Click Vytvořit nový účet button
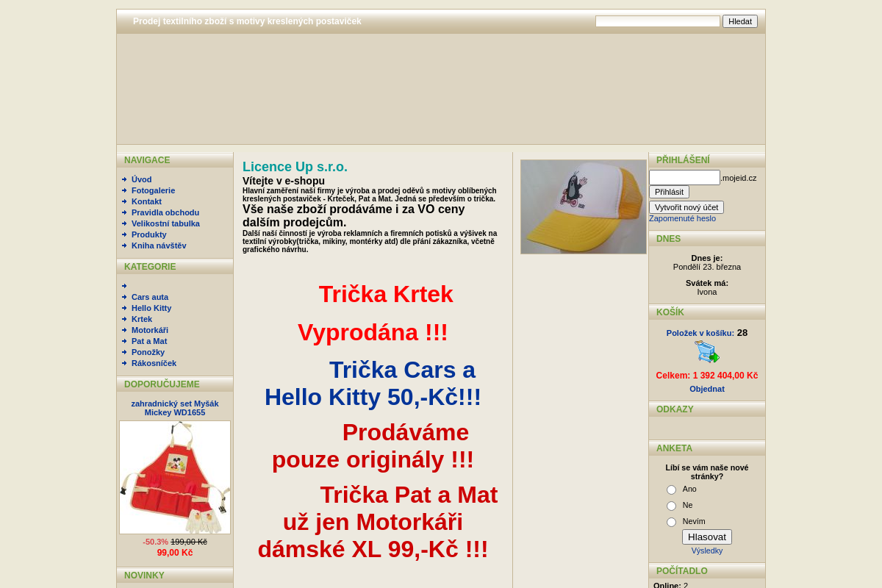Image resolution: width=882 pixels, height=588 pixels. [686, 207]
